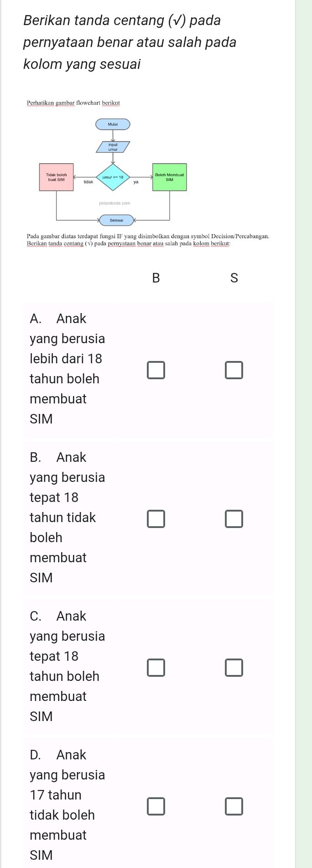Check the S checkbox for statement C

click(234, 668)
